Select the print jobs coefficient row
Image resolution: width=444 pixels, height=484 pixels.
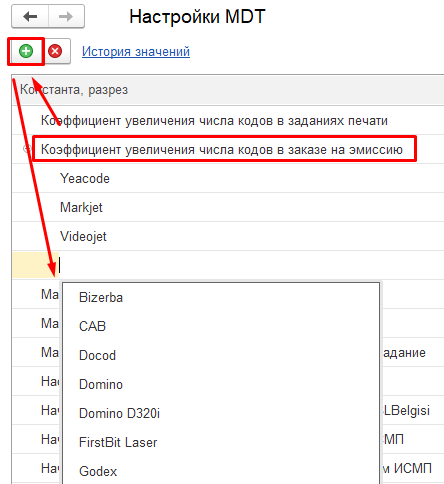pyautogui.click(x=228, y=120)
